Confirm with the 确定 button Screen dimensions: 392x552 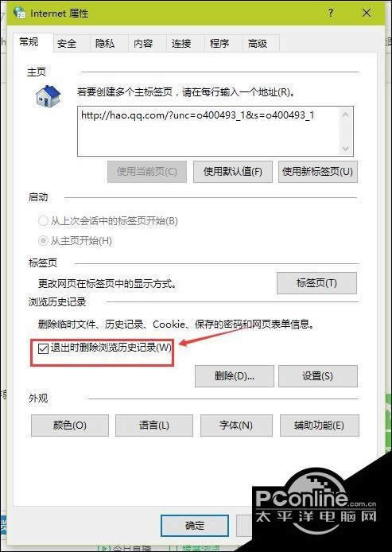pyautogui.click(x=195, y=526)
